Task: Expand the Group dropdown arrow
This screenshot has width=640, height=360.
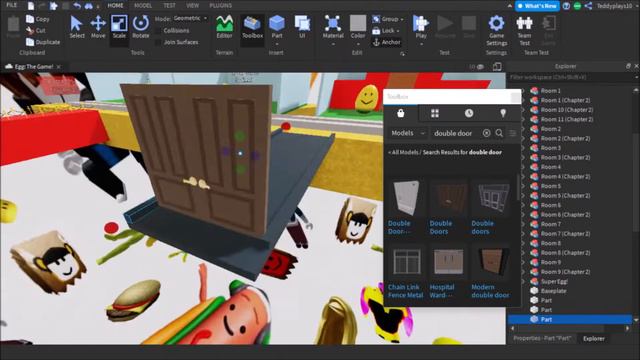Action: click(x=402, y=19)
